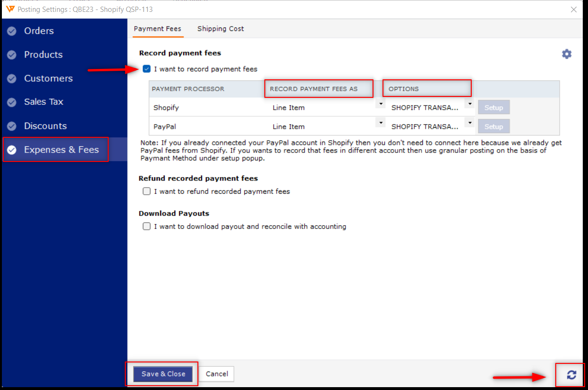
Task: Open Orders section in sidebar
Action: (x=65, y=31)
